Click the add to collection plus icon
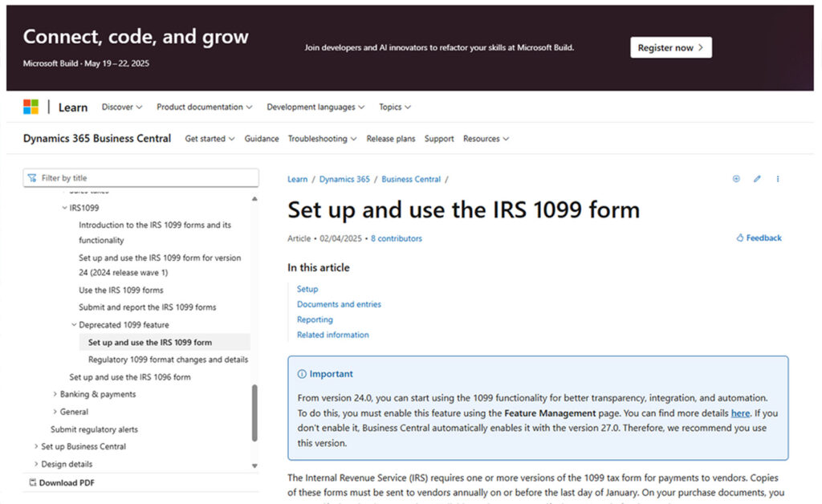 point(736,179)
